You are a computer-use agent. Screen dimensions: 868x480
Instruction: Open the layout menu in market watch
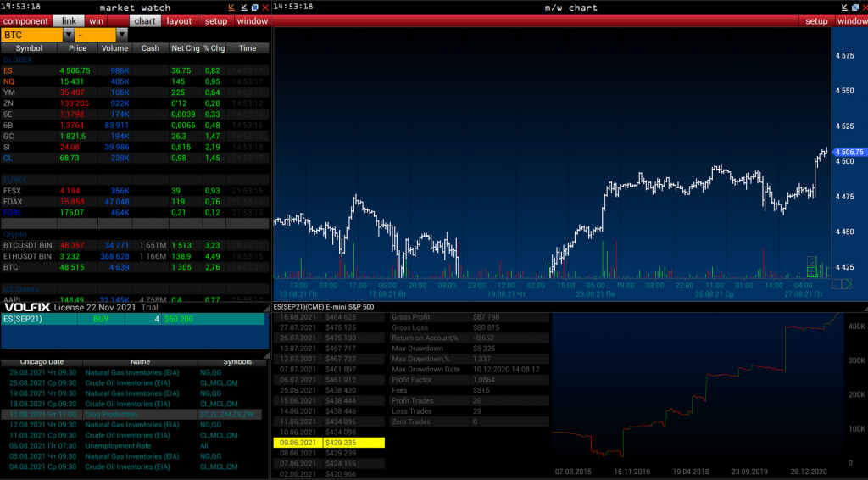pyautogui.click(x=179, y=20)
